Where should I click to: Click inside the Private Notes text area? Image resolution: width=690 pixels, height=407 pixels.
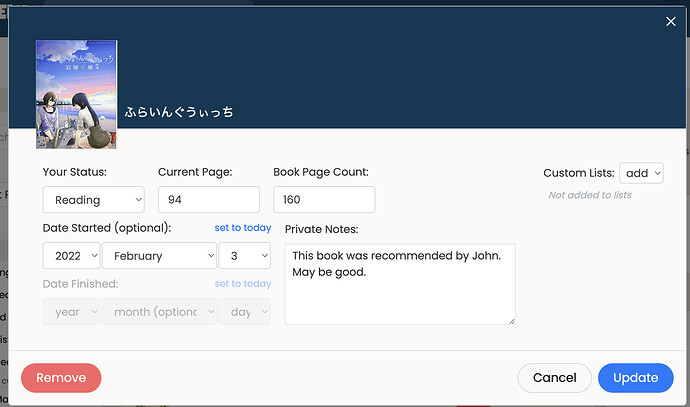coord(400,284)
